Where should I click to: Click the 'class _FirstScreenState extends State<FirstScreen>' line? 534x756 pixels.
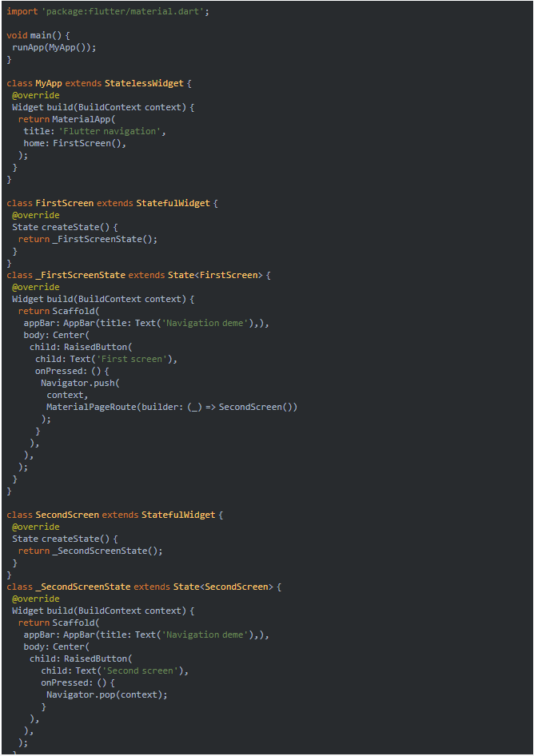pyautogui.click(x=138, y=275)
